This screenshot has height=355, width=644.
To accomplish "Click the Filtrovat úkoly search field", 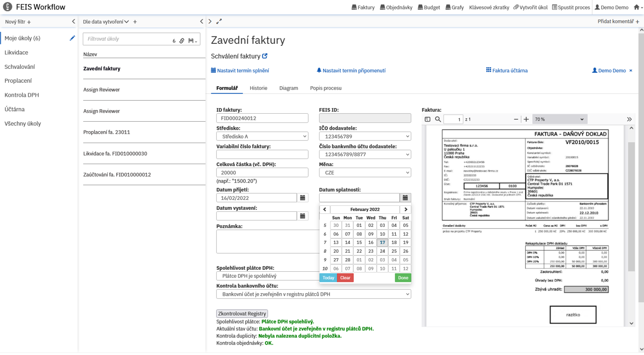I will (x=127, y=39).
